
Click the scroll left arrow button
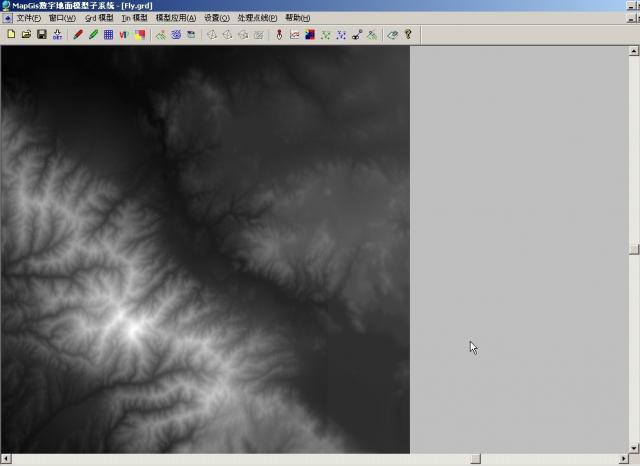tap(5, 460)
